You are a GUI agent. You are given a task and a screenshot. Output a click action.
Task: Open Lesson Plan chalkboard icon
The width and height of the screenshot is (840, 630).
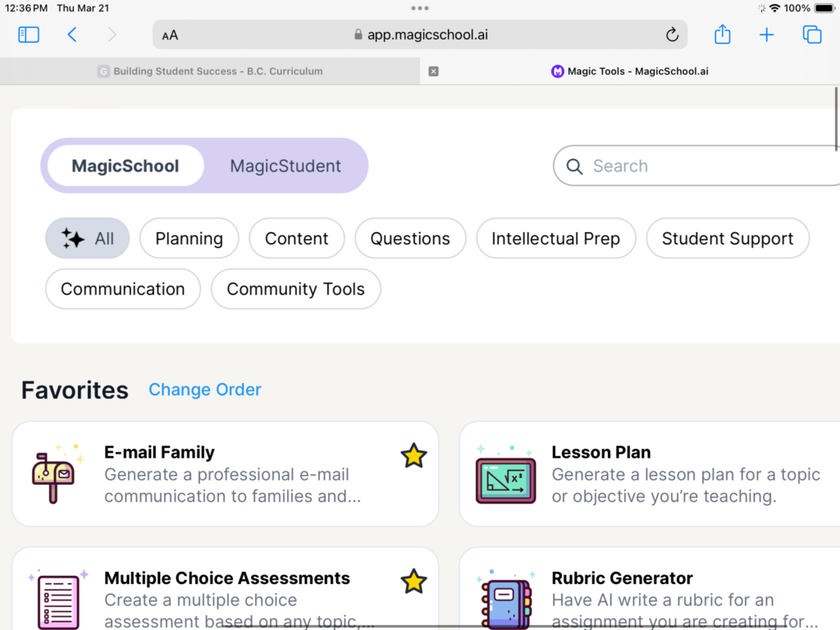click(x=505, y=474)
